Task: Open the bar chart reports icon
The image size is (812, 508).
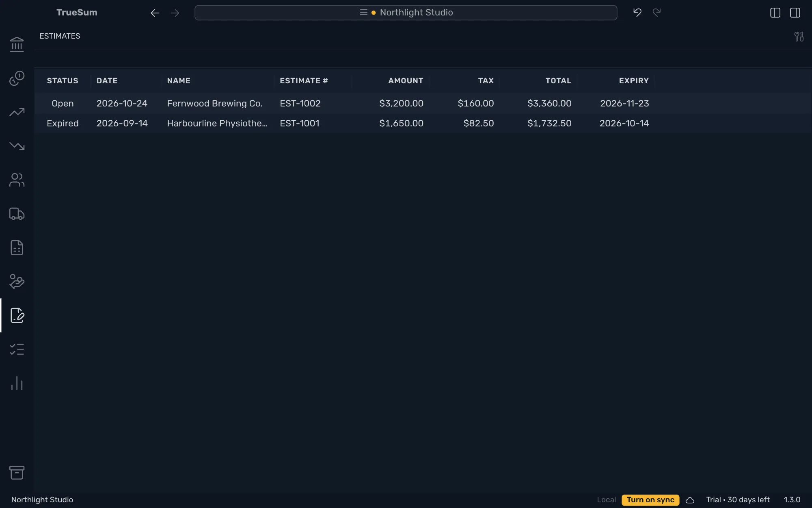Action: click(17, 383)
